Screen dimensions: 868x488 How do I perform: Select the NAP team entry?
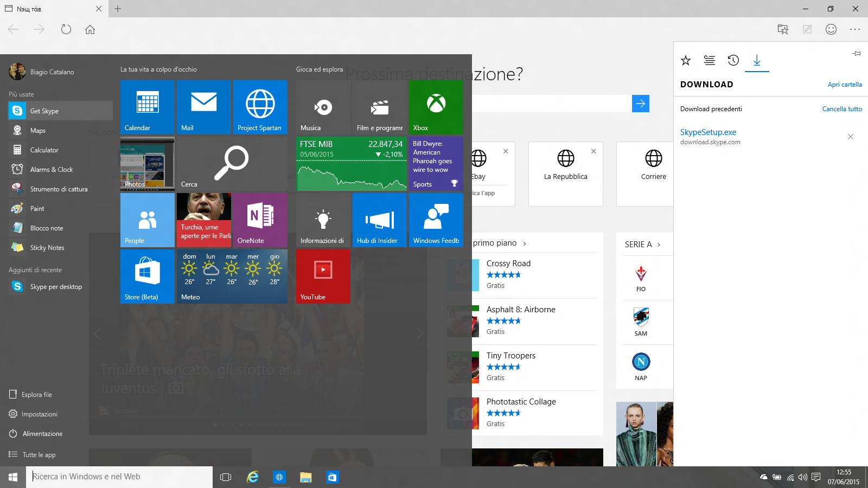pos(641,367)
